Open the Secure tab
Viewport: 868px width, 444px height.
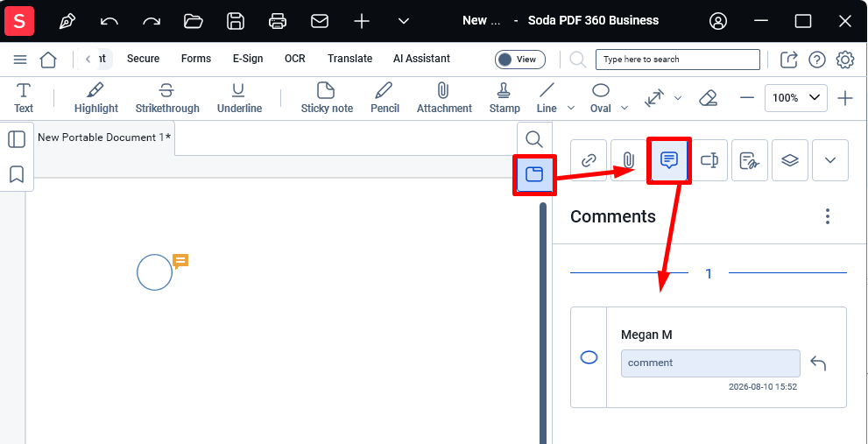pyautogui.click(x=143, y=59)
